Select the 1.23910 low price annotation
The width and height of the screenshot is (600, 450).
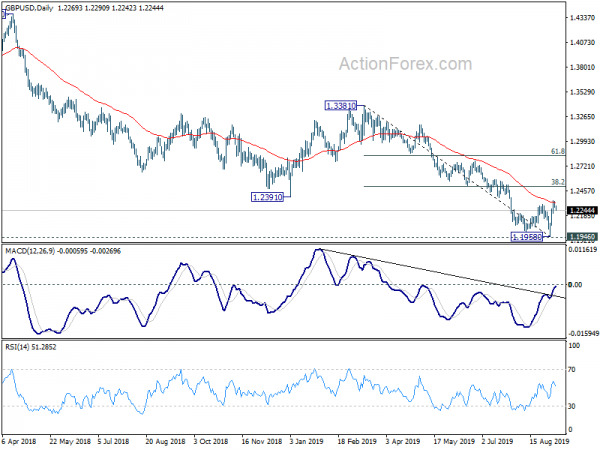point(267,197)
